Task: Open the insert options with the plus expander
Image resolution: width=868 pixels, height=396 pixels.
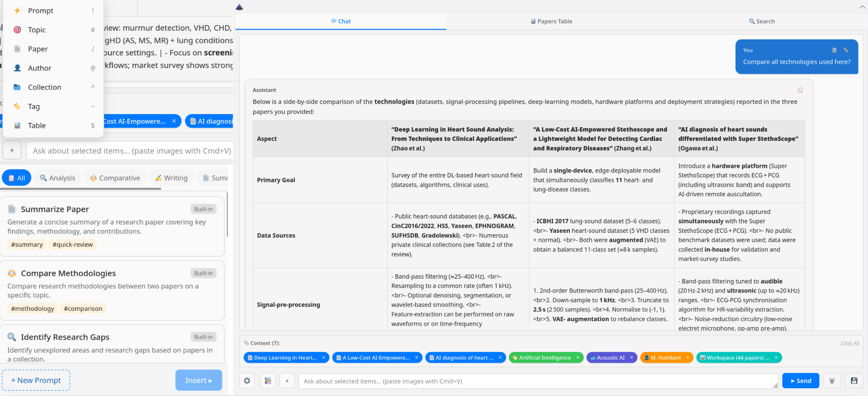Action: pyautogui.click(x=12, y=150)
